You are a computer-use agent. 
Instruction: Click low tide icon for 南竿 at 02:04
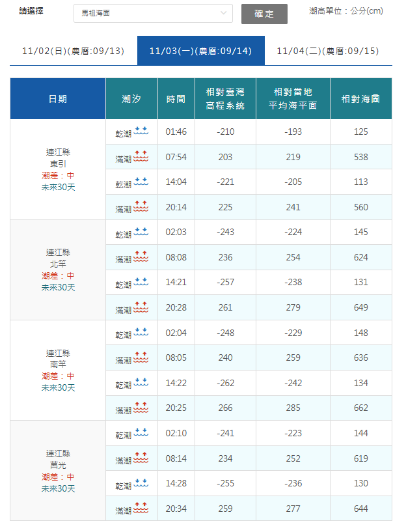(x=141, y=333)
